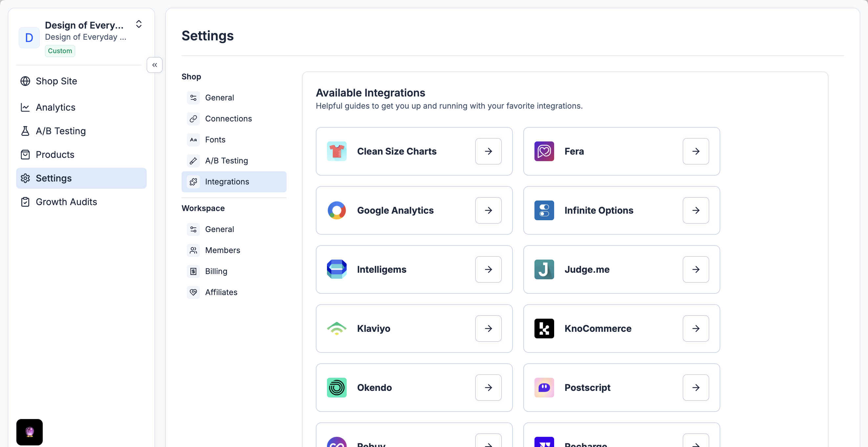Viewport: 868px width, 447px height.
Task: Open Fonts settings section
Action: [215, 139]
